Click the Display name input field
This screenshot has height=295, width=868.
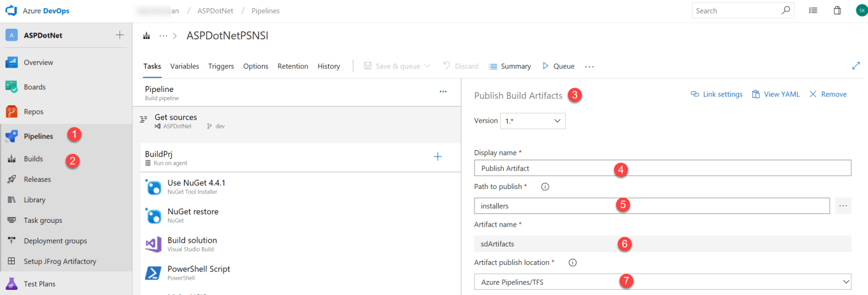click(x=662, y=168)
